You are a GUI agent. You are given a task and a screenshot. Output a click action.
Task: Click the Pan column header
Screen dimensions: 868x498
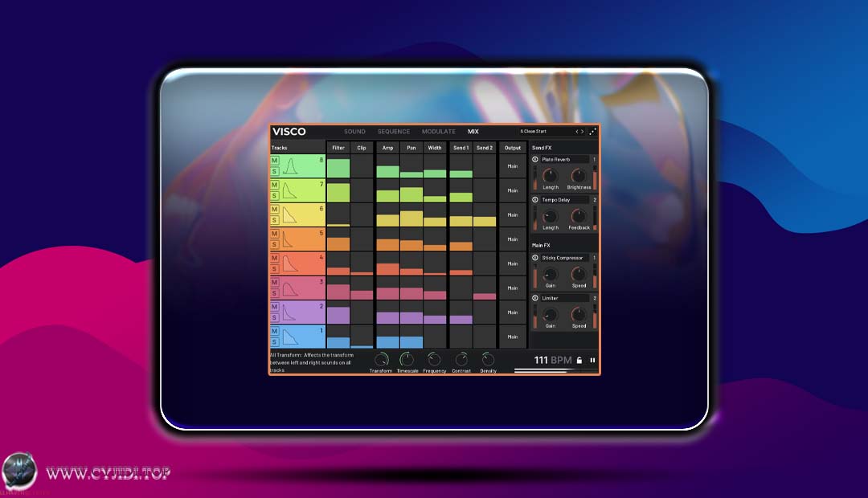click(x=411, y=148)
